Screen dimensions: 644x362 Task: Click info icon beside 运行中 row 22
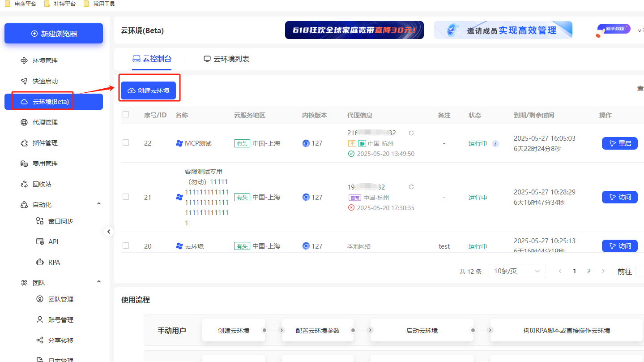click(x=495, y=144)
